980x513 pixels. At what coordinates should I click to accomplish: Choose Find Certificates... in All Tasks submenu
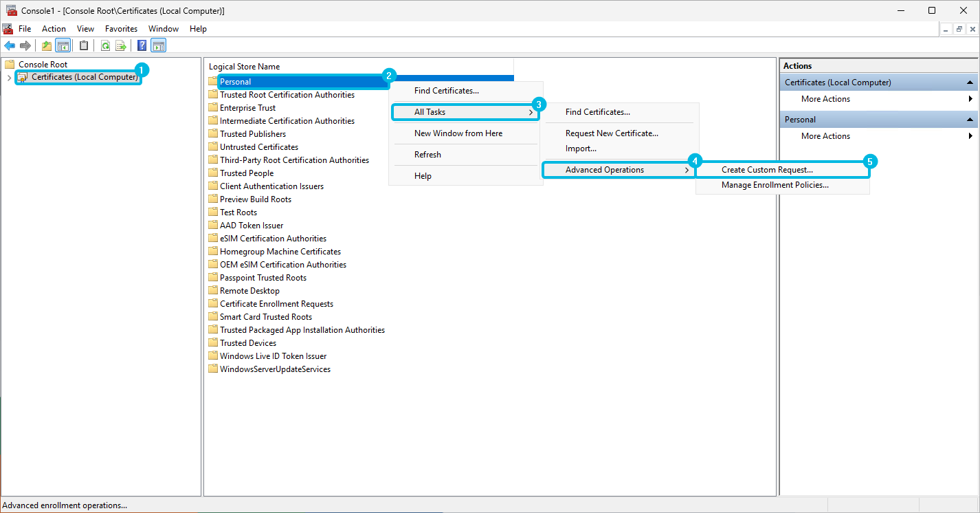pos(621,112)
